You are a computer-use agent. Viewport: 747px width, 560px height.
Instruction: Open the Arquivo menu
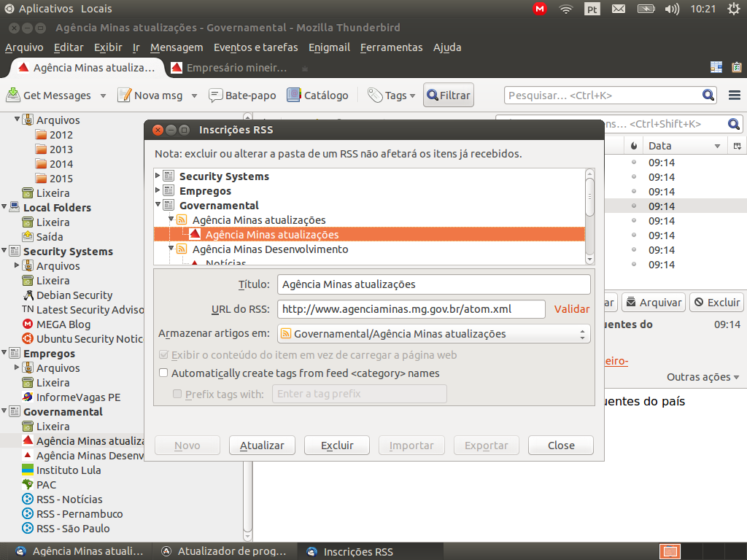pos(24,47)
